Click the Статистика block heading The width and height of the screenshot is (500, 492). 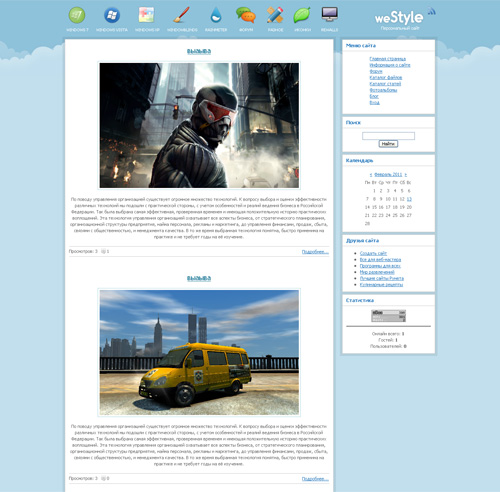(360, 300)
